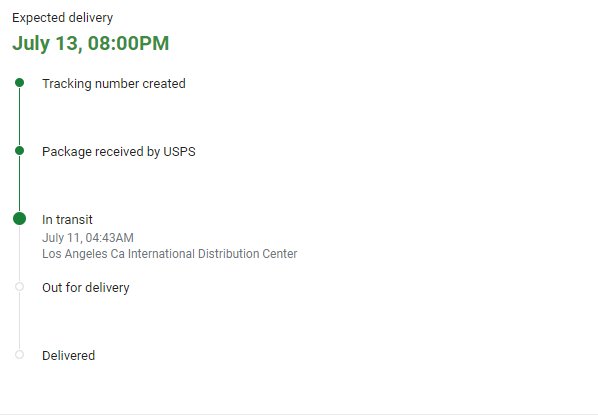Select the large In transit status marker
The width and height of the screenshot is (598, 419).
click(x=19, y=218)
